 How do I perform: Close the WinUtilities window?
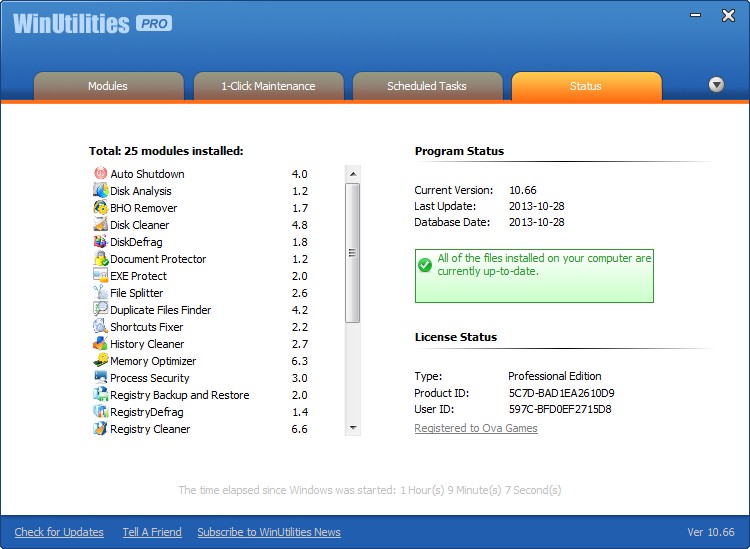tap(728, 15)
